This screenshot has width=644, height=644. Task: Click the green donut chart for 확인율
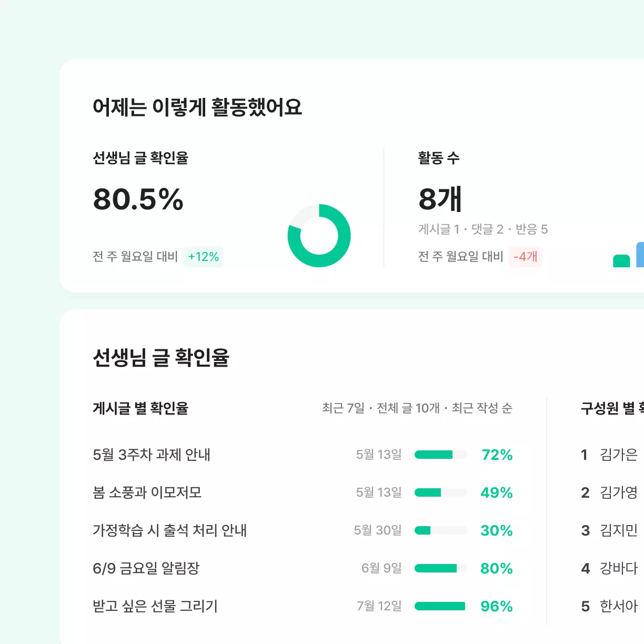click(319, 235)
